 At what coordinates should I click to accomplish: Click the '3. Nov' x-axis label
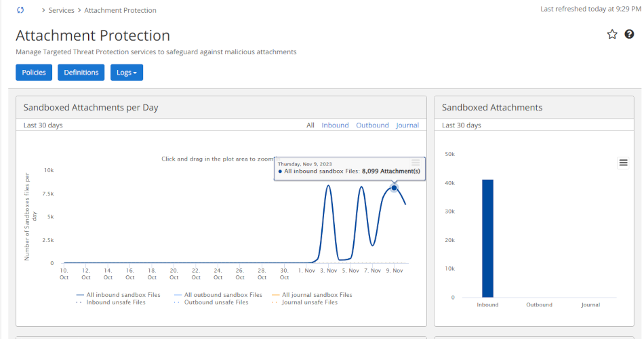point(329,271)
